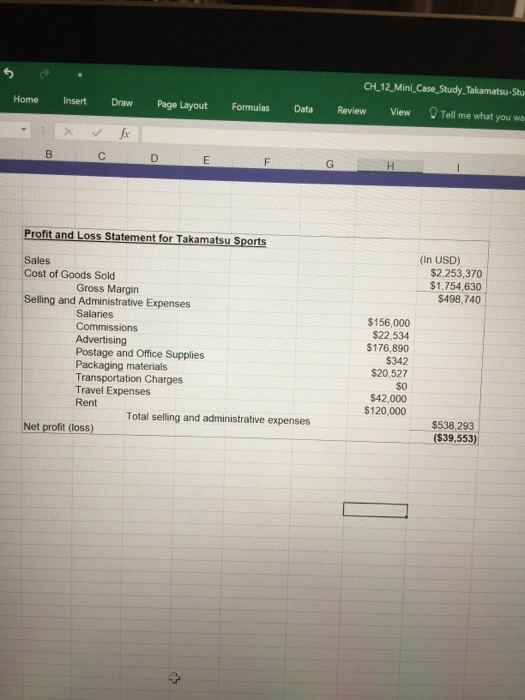The width and height of the screenshot is (525, 700).
Task: Select the $498,740 gross margin value
Action: [x=459, y=299]
